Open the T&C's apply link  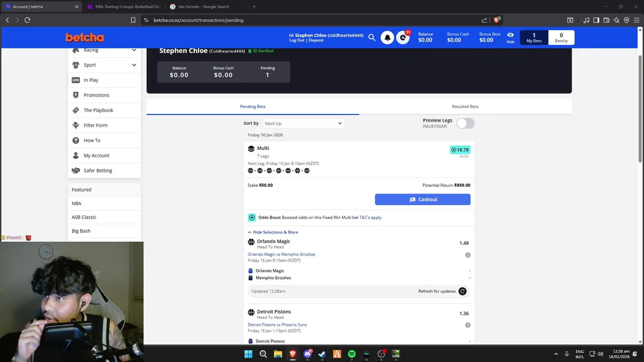coord(370,218)
